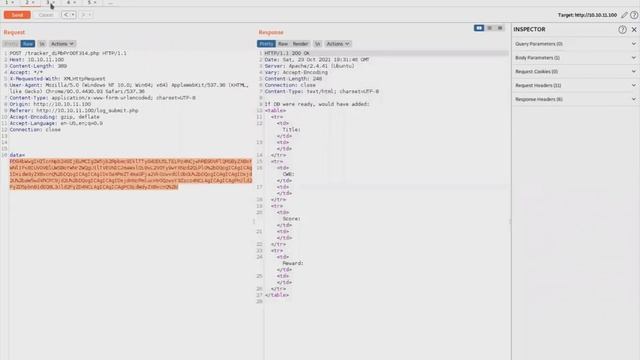
Task: Switch Request view to Raw
Action: point(28,44)
